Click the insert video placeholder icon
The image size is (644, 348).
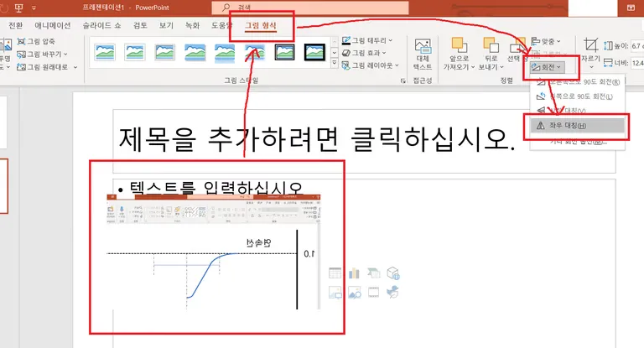[373, 292]
